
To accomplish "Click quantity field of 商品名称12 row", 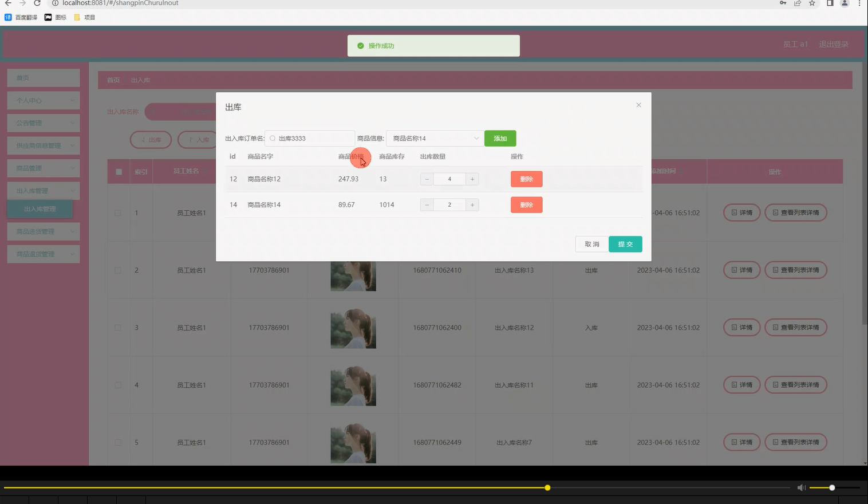I will pyautogui.click(x=449, y=179).
